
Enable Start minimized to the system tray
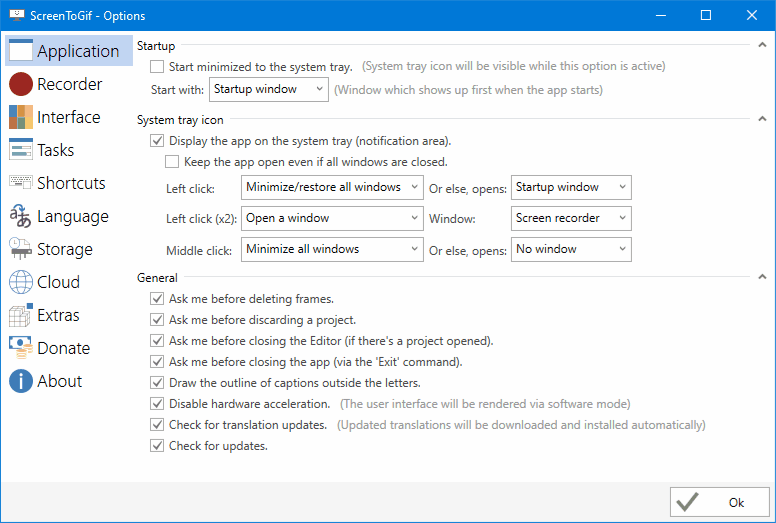[x=157, y=67]
